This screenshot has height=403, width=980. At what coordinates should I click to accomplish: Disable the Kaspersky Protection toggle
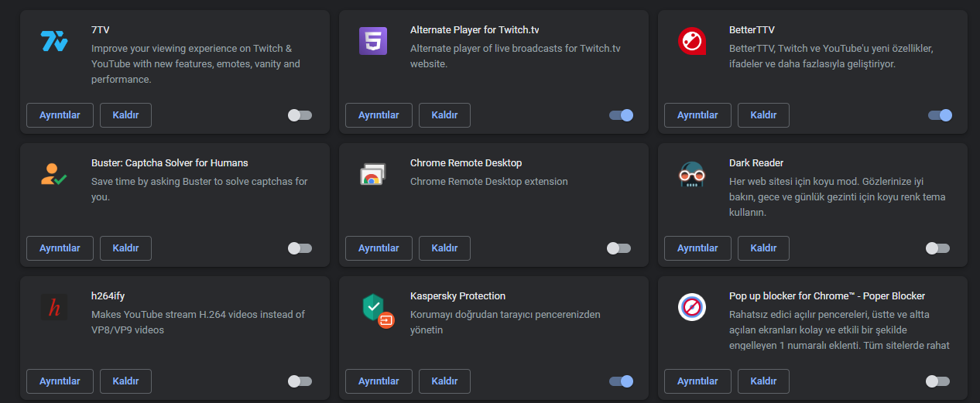point(621,381)
